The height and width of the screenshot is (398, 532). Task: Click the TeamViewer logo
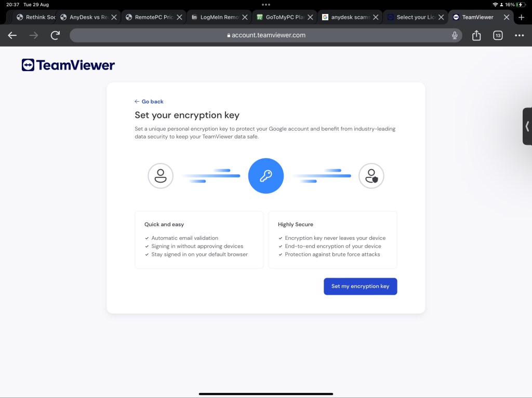pos(68,65)
